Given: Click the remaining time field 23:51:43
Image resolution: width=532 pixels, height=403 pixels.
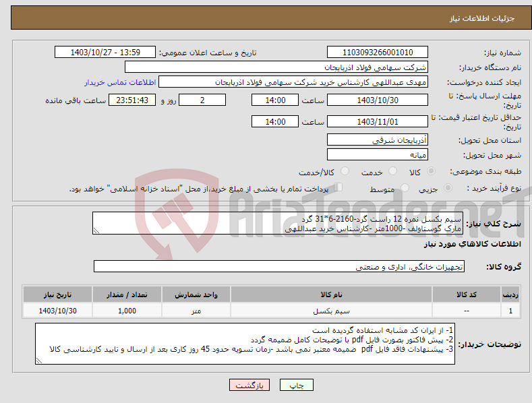Looking at the screenshot, I should (x=132, y=100).
